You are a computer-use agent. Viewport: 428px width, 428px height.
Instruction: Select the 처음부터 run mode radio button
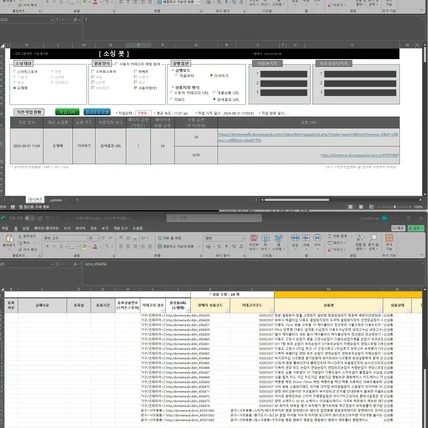pyautogui.click(x=177, y=76)
